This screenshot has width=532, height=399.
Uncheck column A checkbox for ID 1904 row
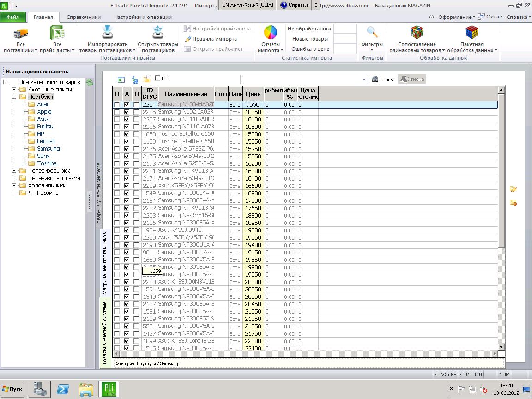[127, 230]
